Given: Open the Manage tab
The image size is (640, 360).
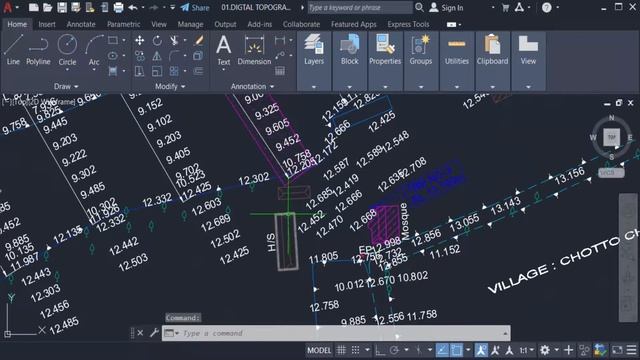Looking at the screenshot, I should click(x=190, y=24).
